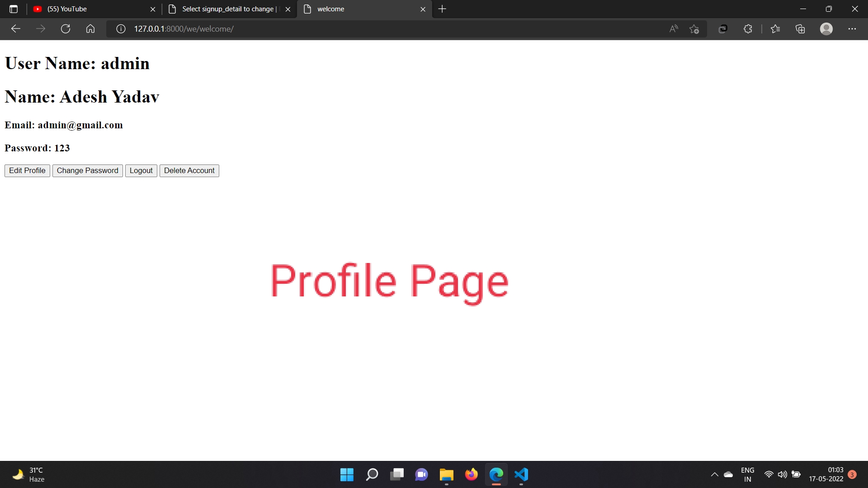Click the Delete Account button
Screen dimensions: 868x488
pos(189,170)
